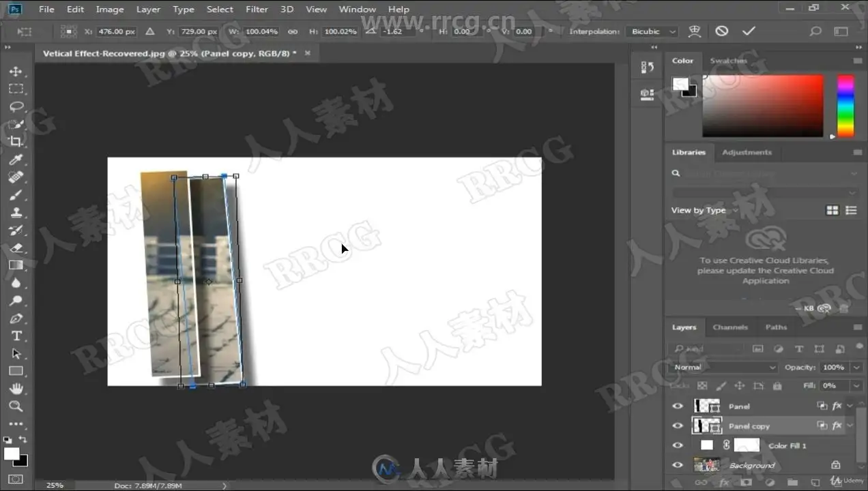
Task: Open the Color panel flyout menu
Action: tap(858, 61)
